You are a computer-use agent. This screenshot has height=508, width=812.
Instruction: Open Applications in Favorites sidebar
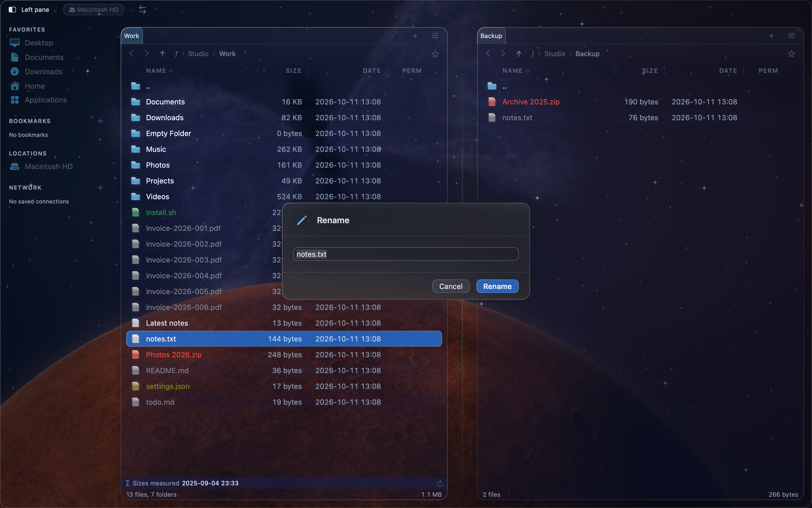[45, 100]
